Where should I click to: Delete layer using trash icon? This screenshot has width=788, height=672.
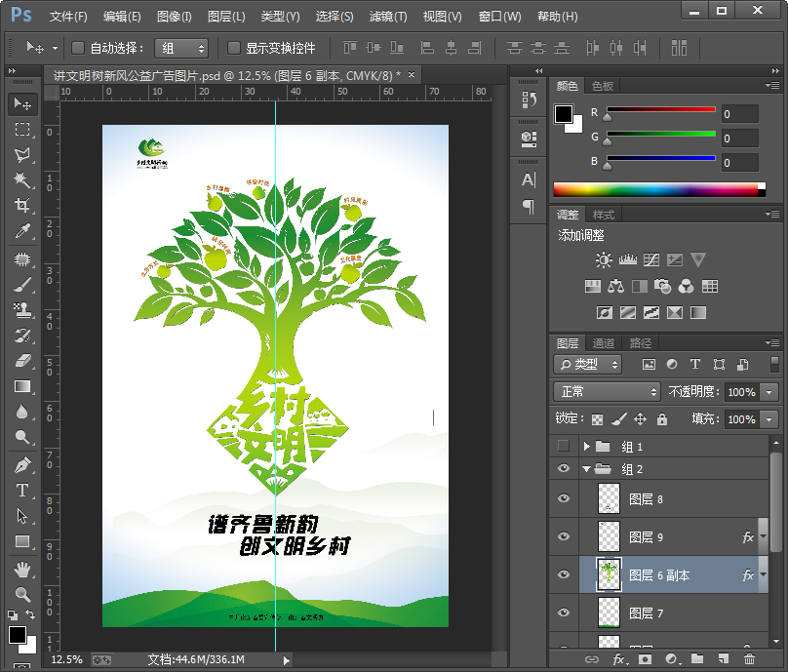[749, 660]
